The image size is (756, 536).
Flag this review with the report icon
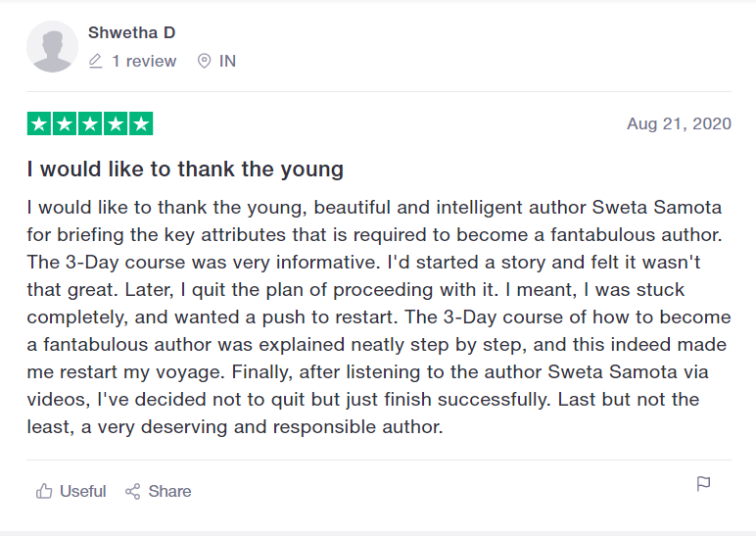coord(703,484)
